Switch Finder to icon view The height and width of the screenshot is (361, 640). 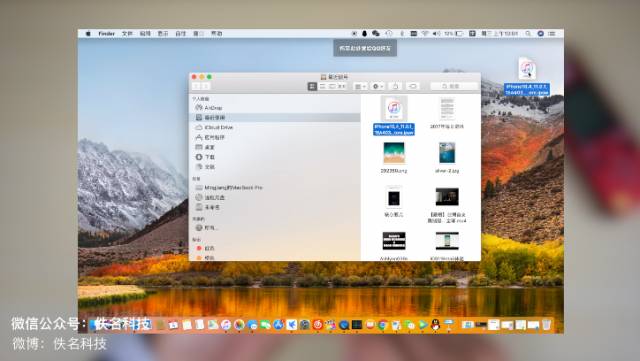312,86
